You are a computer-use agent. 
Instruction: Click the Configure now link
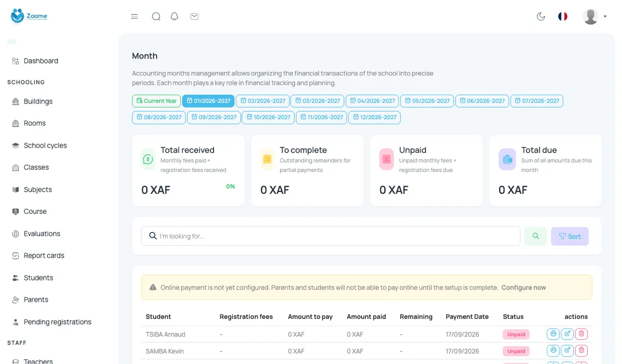524,287
